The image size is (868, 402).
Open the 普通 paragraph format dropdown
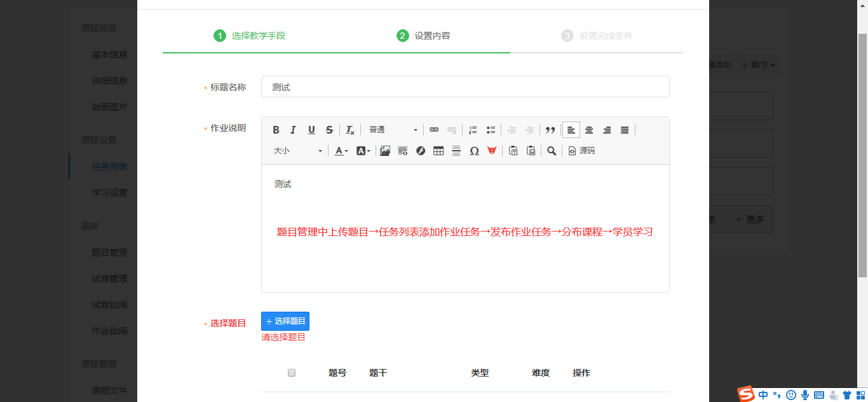(x=393, y=130)
